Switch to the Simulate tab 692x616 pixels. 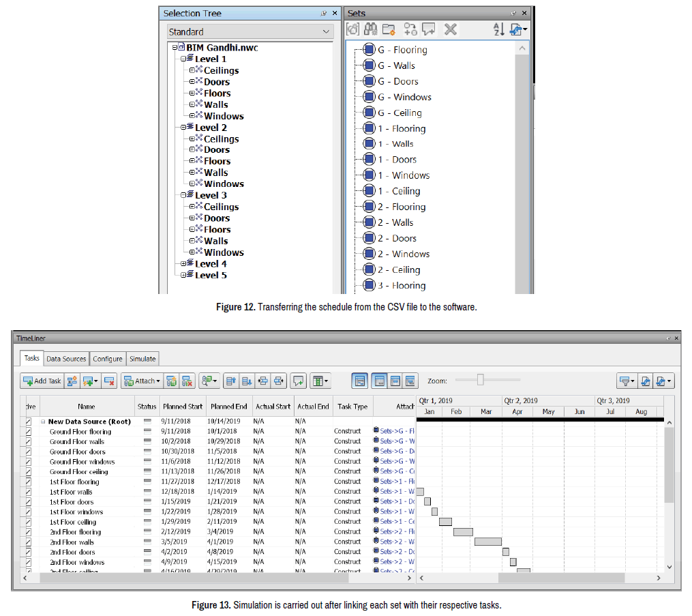(x=142, y=358)
